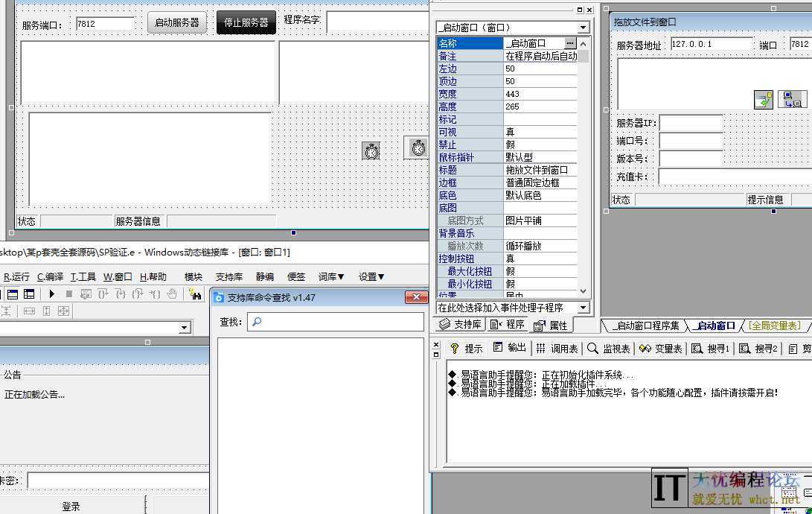This screenshot has height=514, width=812.
Task: Switch to the 支持库 panel tab
Action: tap(460, 324)
